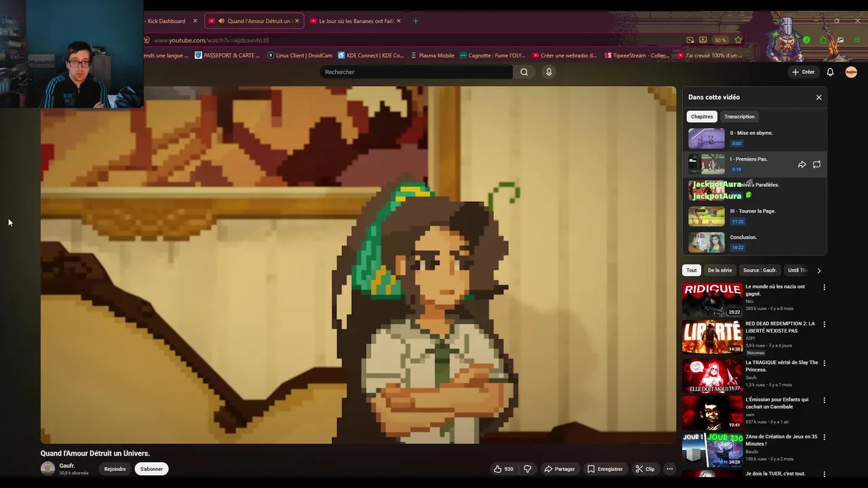Click the dislike thumbs-down button

(528, 469)
